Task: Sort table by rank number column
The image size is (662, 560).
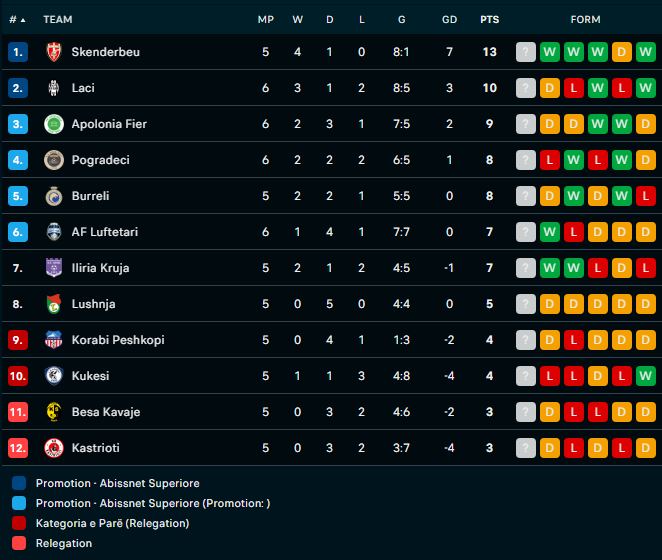Action: [17, 19]
